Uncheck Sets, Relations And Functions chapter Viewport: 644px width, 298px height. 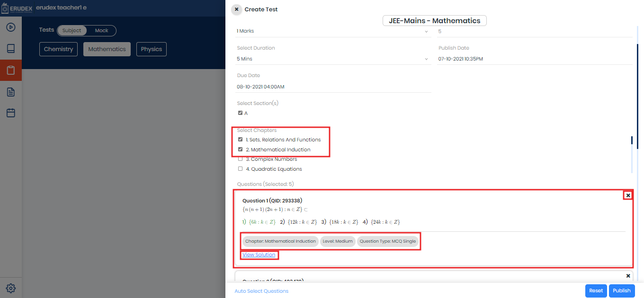point(240,140)
